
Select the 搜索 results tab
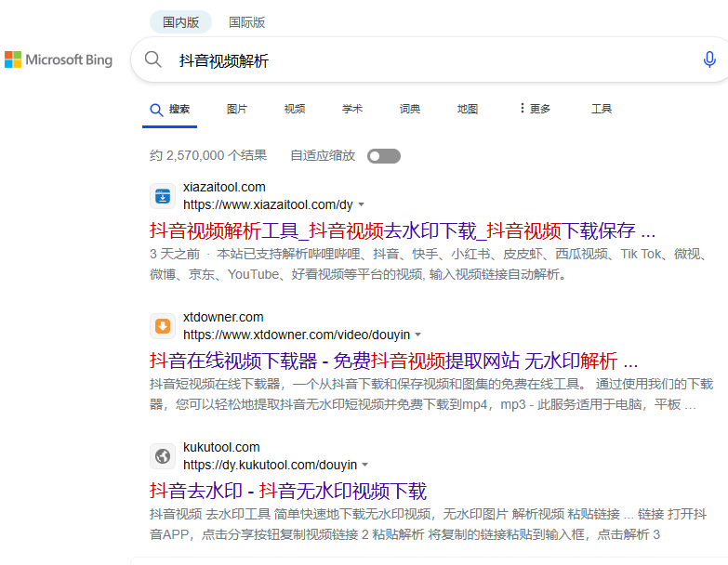pos(170,110)
